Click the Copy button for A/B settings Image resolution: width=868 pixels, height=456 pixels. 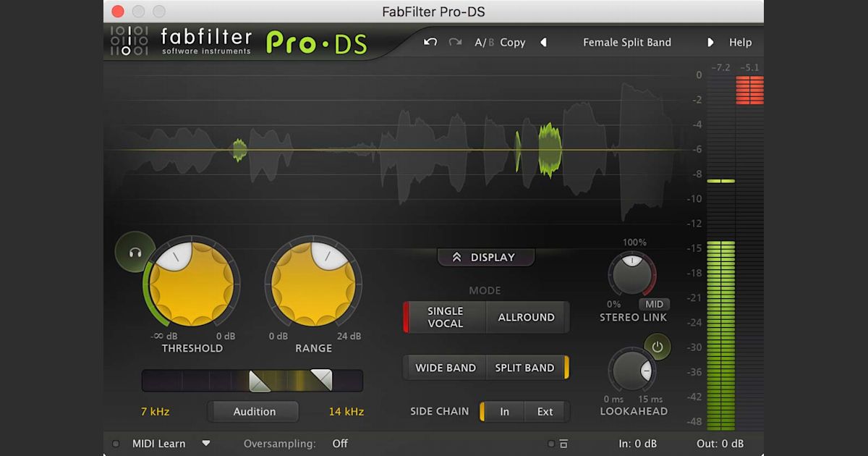(512, 42)
